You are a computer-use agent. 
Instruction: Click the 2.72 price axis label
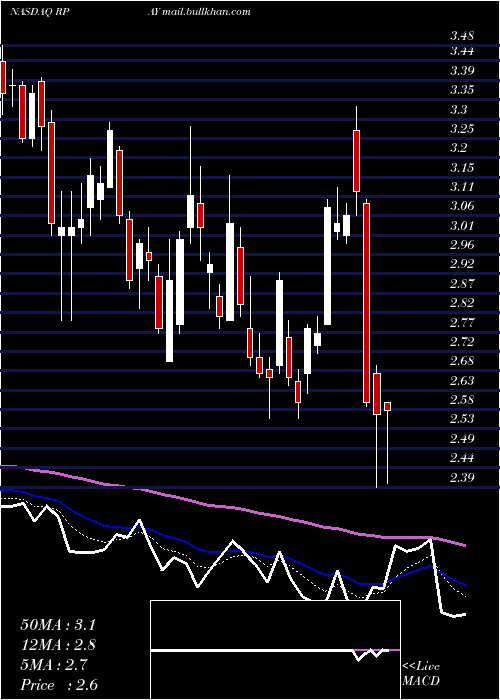pyautogui.click(x=462, y=342)
